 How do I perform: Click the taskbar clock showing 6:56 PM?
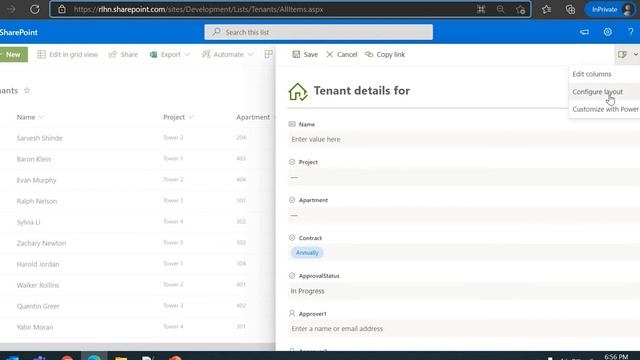coord(616,357)
